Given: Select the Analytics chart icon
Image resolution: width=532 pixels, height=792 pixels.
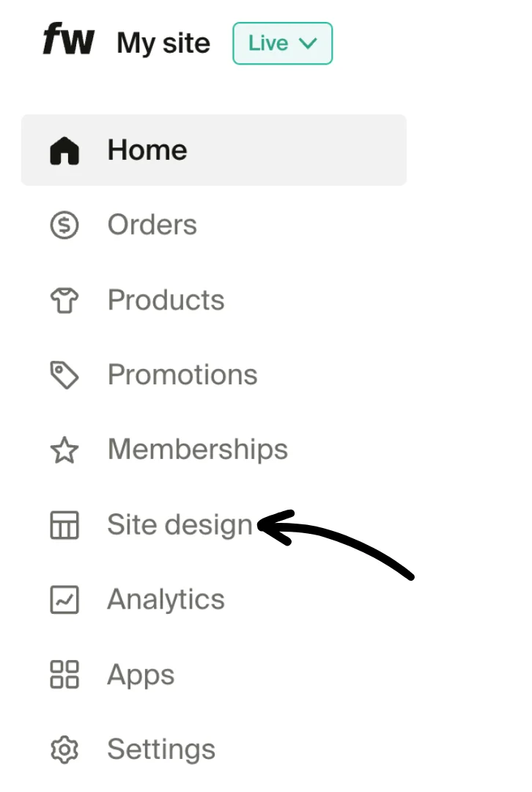Looking at the screenshot, I should coord(64,600).
